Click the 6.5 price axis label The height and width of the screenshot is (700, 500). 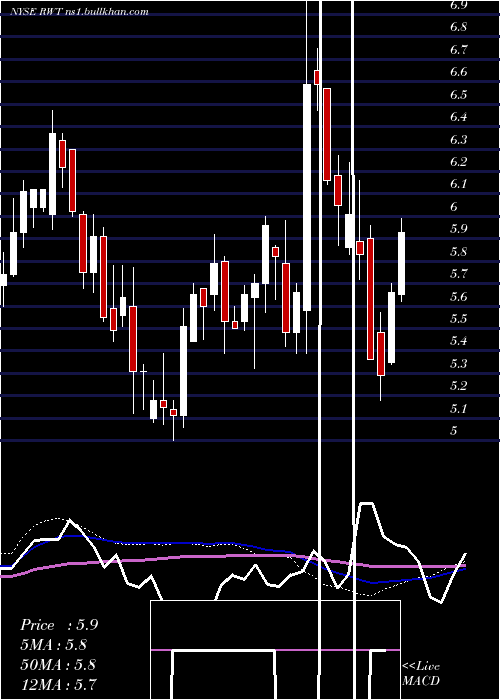click(x=459, y=95)
